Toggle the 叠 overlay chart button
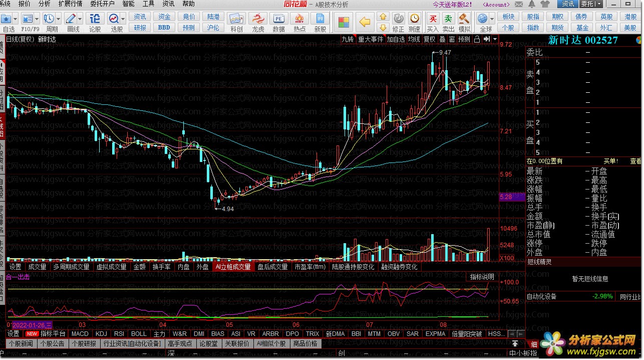 [x=443, y=39]
